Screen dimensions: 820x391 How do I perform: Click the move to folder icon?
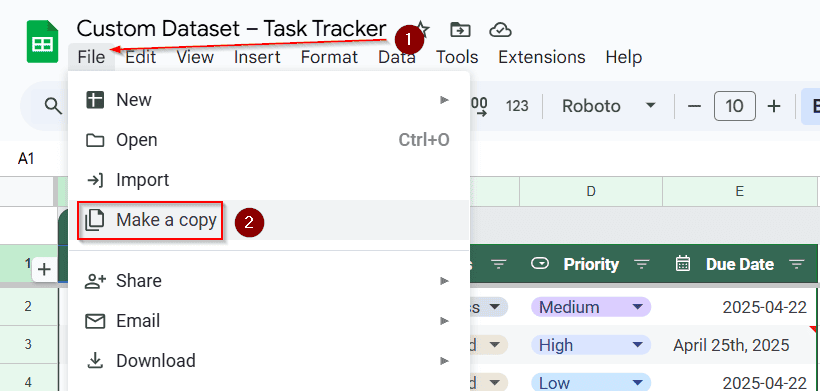pos(460,30)
